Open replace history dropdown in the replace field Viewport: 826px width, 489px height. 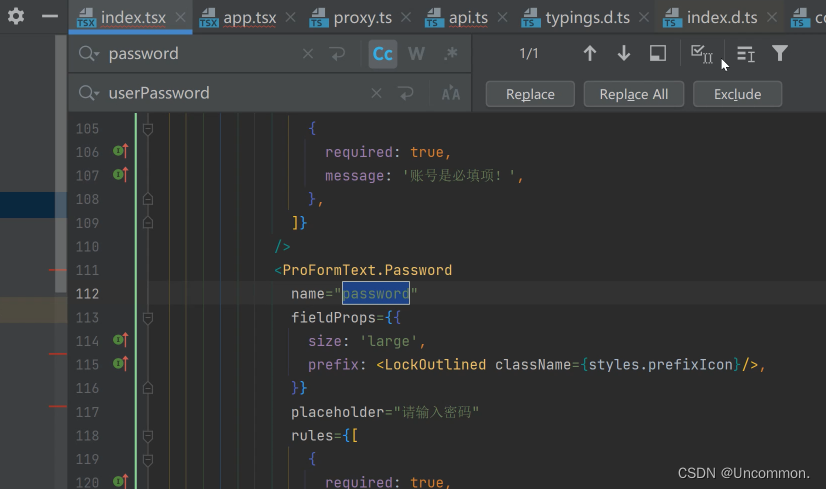pos(88,93)
